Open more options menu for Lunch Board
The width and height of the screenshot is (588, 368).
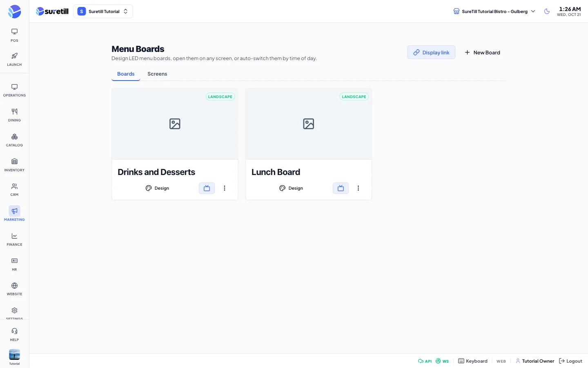(x=359, y=188)
